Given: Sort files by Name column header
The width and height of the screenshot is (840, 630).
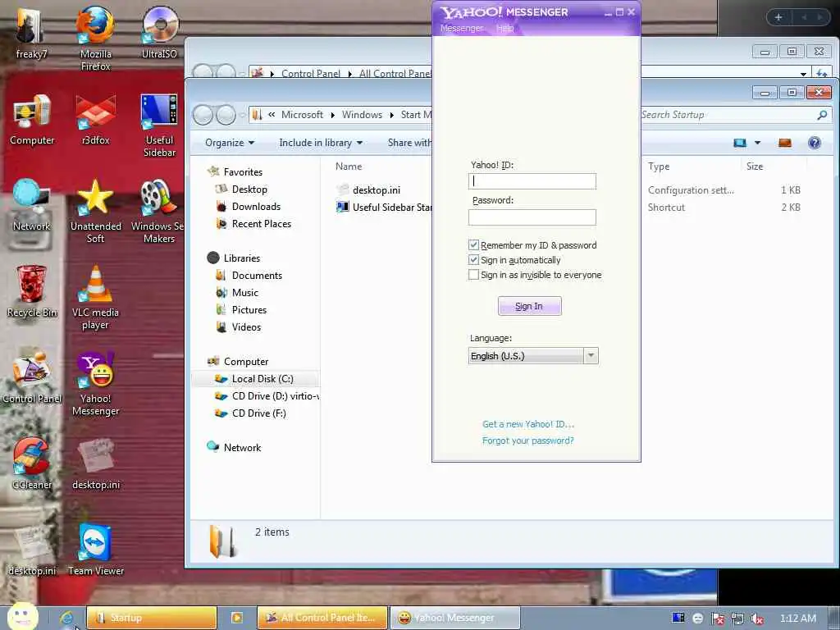Looking at the screenshot, I should [x=349, y=166].
